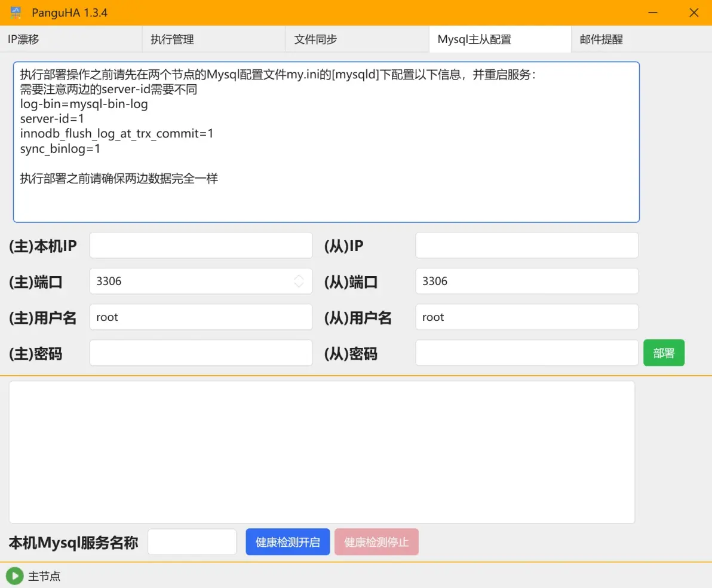Click the (从)IP input field
The image size is (712, 588).
pyautogui.click(x=527, y=246)
